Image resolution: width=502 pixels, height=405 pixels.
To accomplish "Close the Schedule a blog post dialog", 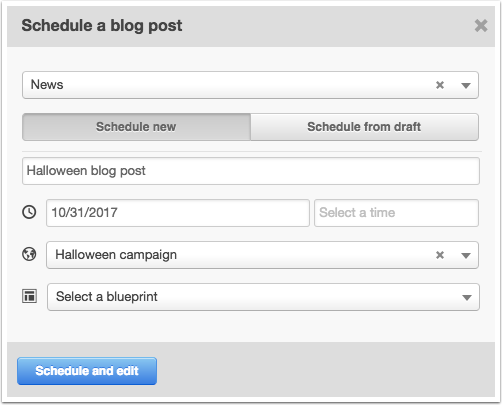I will pos(481,26).
